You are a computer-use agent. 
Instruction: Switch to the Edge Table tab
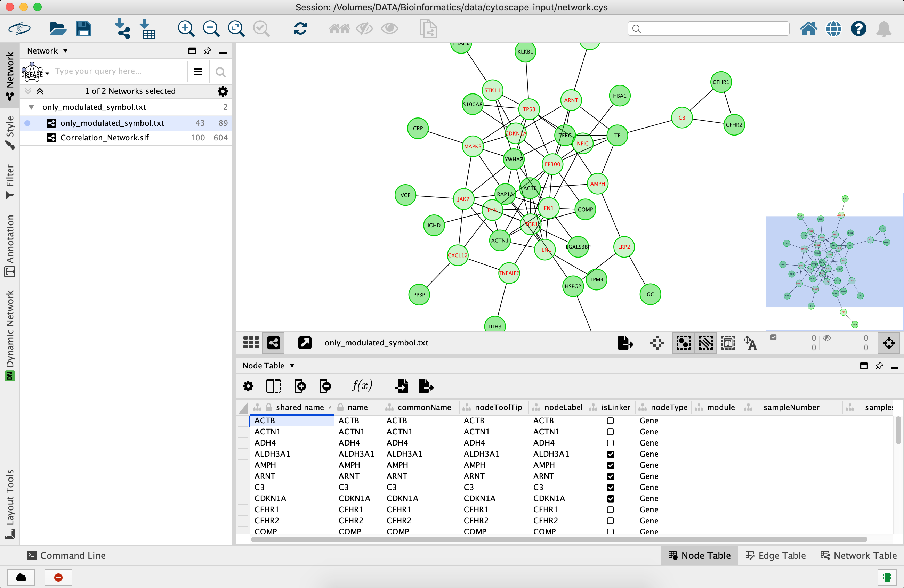776,555
